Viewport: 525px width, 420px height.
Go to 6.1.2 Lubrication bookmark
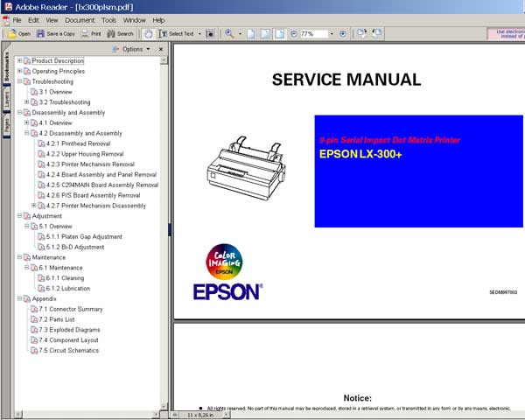68,289
